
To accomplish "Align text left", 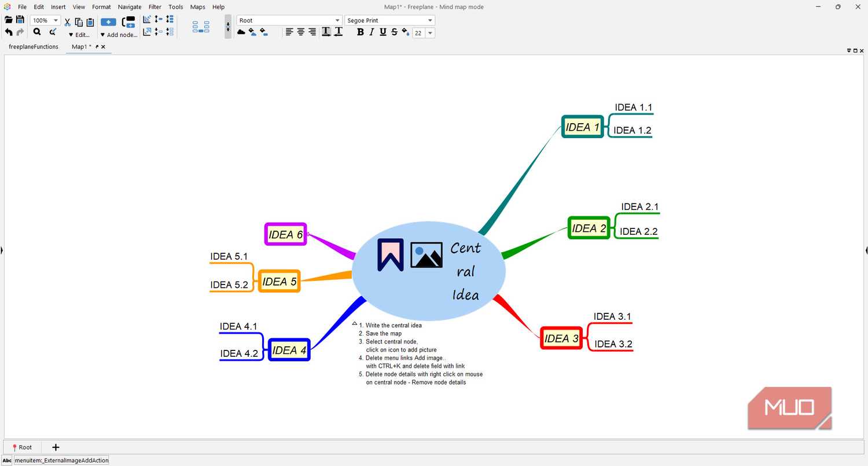I will pos(289,32).
